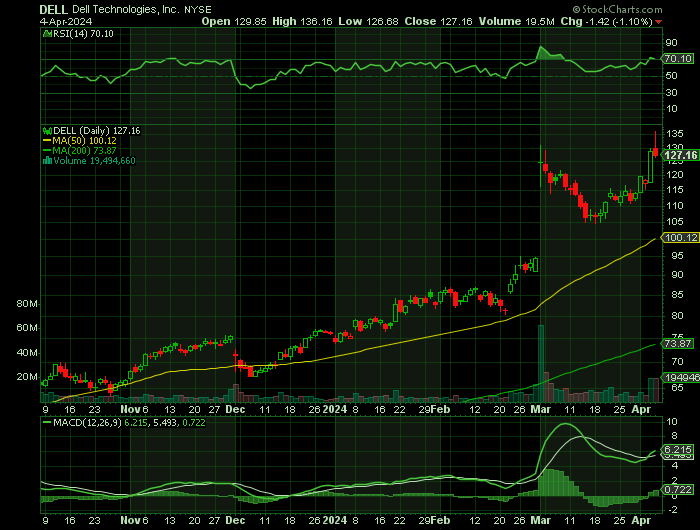Click the 20M volume axis label
Screen dimensions: 700x530
coord(27,377)
